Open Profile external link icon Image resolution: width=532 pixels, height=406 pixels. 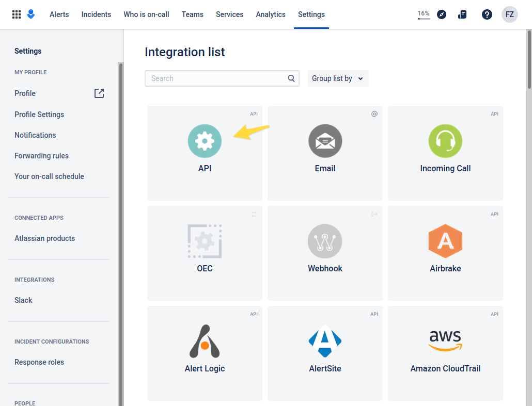tap(99, 93)
